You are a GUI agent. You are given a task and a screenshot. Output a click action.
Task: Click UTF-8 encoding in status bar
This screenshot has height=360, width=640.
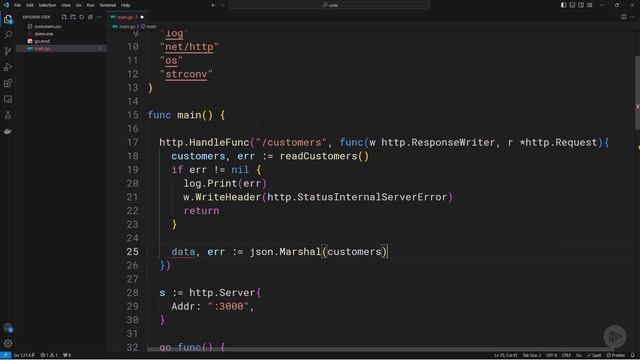551,355
